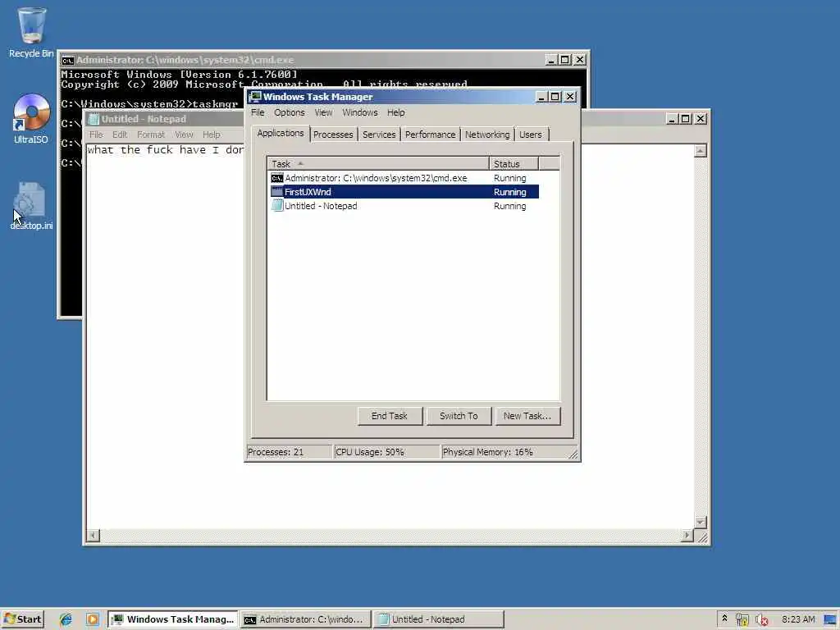The width and height of the screenshot is (840, 630).
Task: Click the Show desktop button
Action: pyautogui.click(x=830, y=619)
